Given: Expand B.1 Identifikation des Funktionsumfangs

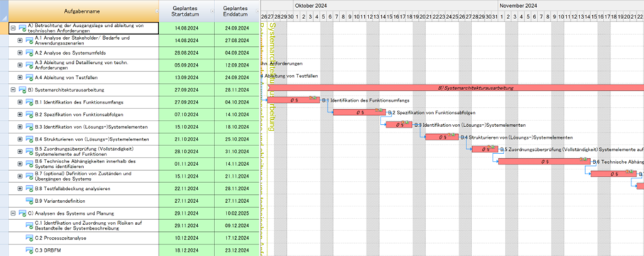Looking at the screenshot, I should [20, 102].
